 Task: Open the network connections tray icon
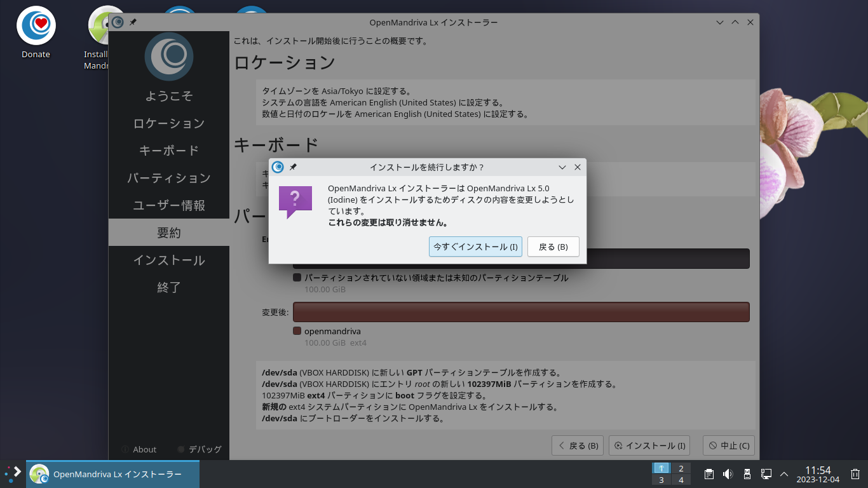tap(766, 474)
